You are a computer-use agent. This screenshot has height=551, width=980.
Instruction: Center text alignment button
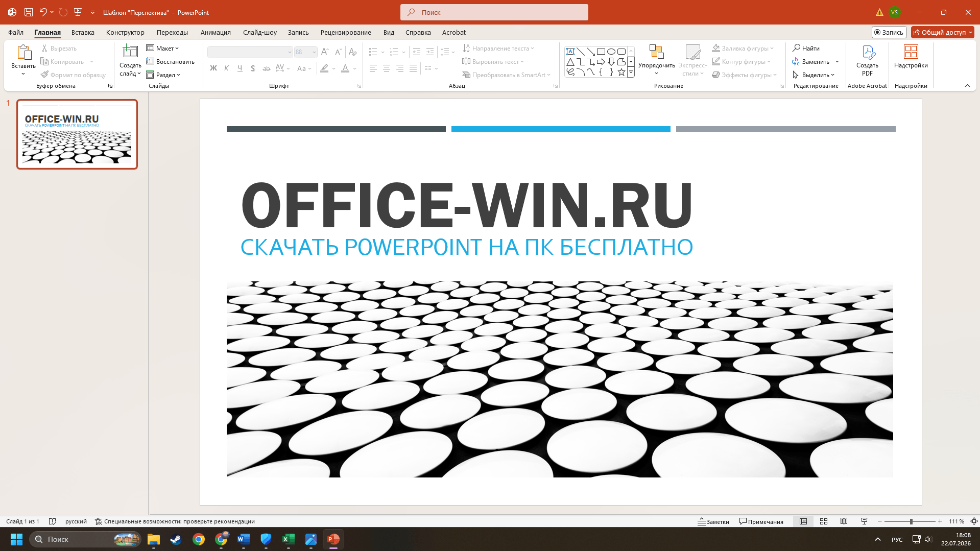pyautogui.click(x=387, y=68)
